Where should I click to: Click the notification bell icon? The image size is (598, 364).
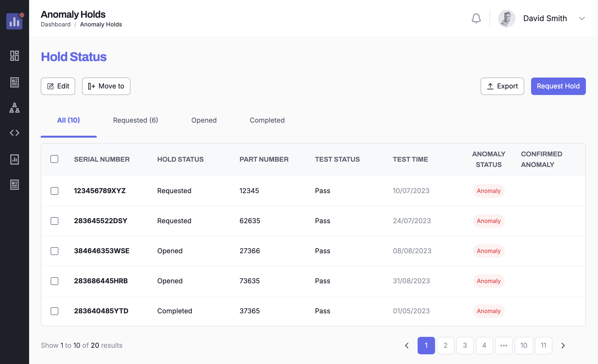pos(476,18)
